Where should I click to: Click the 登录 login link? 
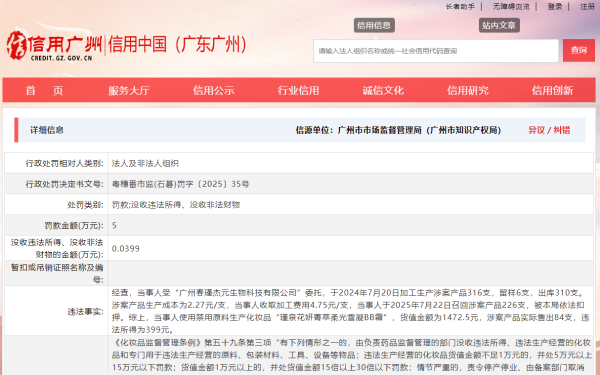pos(555,7)
